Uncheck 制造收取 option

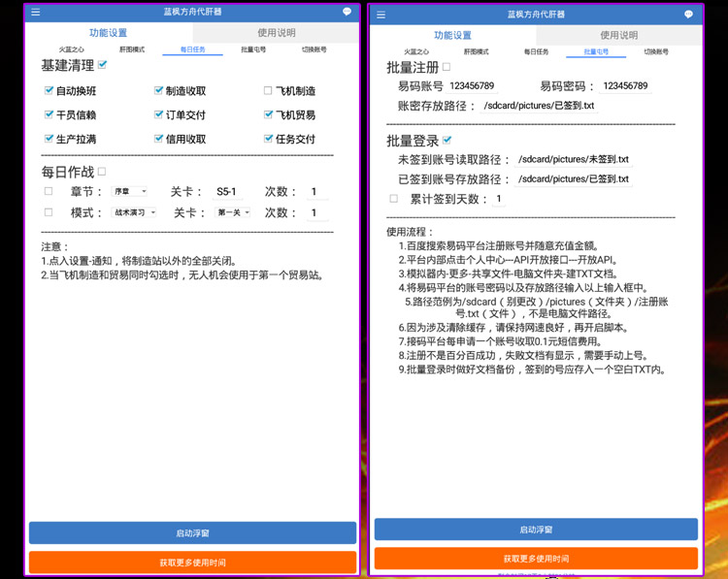click(x=158, y=90)
